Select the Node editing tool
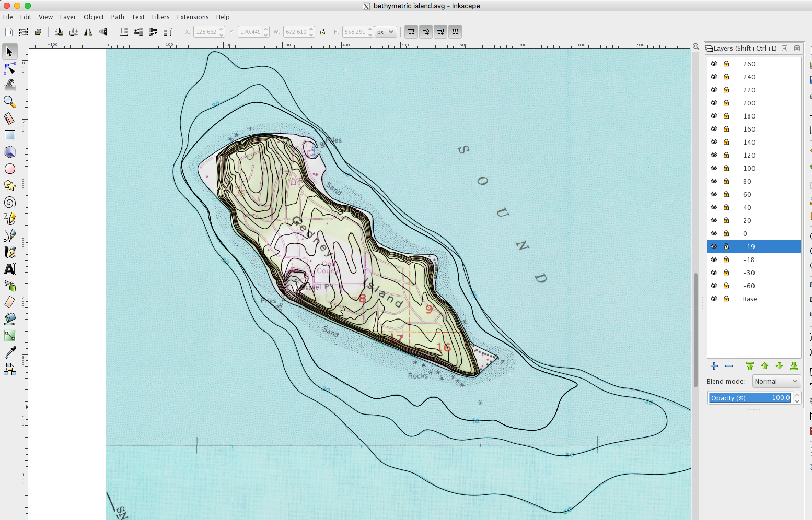Viewport: 812px width, 520px height. pyautogui.click(x=9, y=68)
